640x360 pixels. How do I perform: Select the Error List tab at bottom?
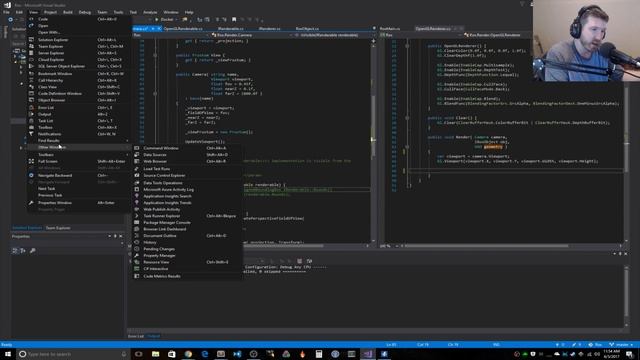pyautogui.click(x=136, y=336)
